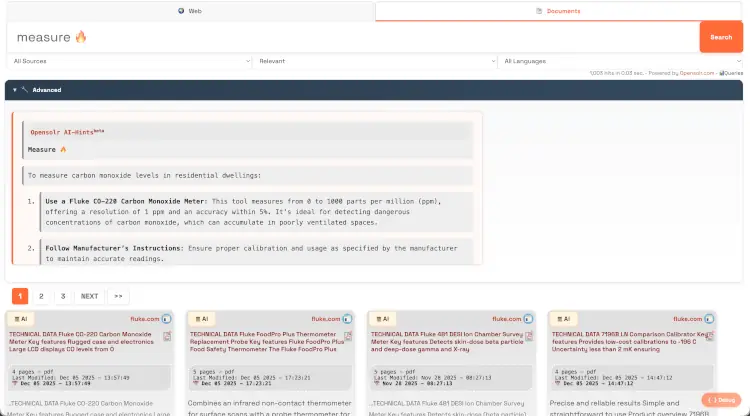Open fluke.com link on FoodPro Plus card
750x416 pixels.
point(326,319)
